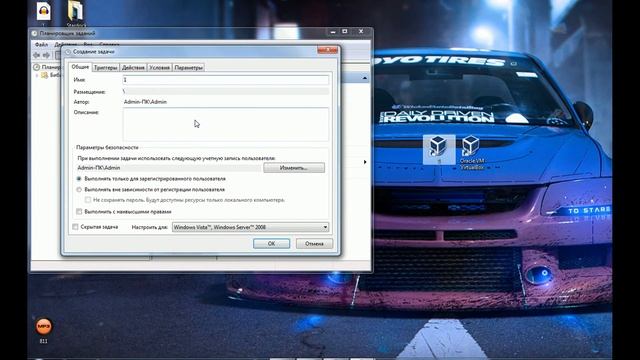Open the Условия tab
The width and height of the screenshot is (640, 360).
(x=159, y=68)
